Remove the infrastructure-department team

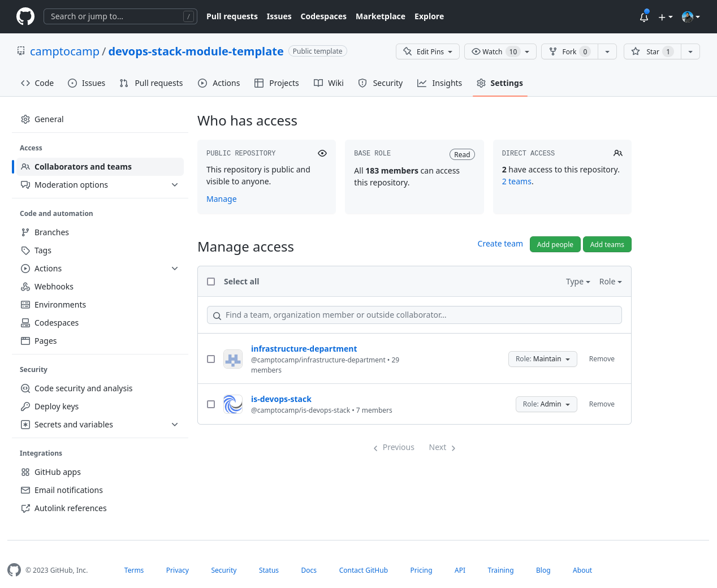pos(602,359)
